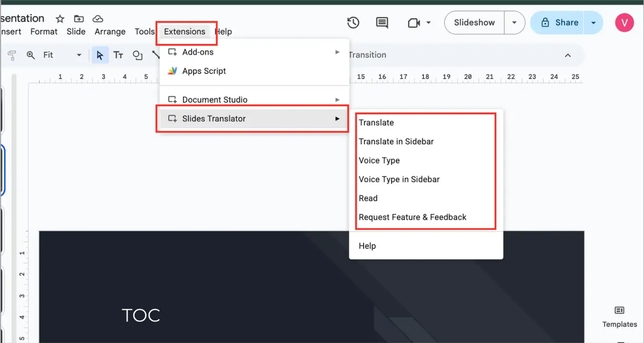Click the Apps Script colorful icon
The width and height of the screenshot is (644, 343).
[x=173, y=71]
